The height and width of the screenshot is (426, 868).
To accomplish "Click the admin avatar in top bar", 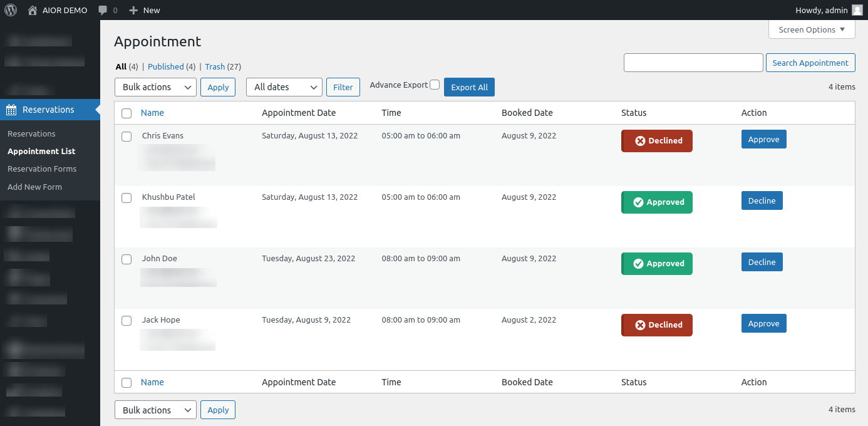I will (x=857, y=10).
